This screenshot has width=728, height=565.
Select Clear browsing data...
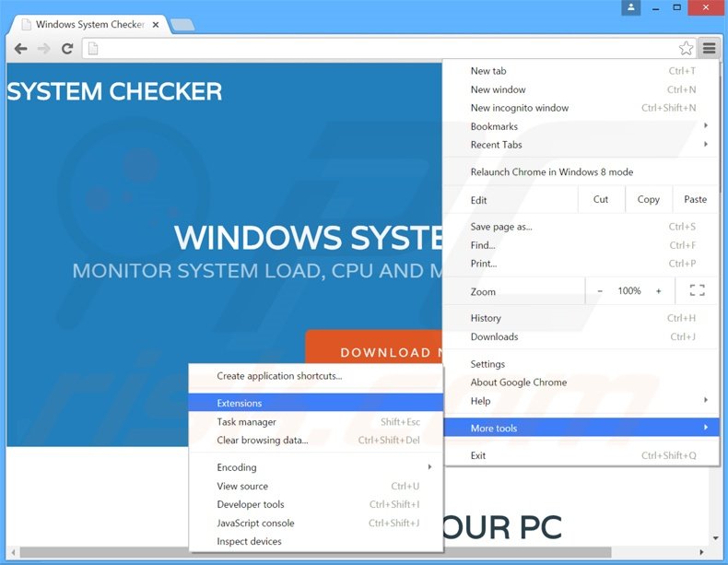pos(316,441)
